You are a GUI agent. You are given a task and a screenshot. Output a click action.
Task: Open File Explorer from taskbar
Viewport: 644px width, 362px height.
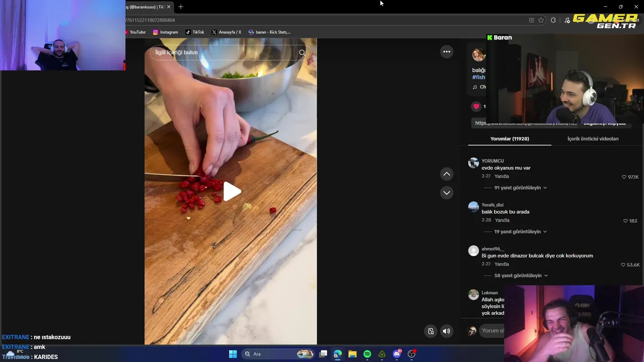point(352,354)
